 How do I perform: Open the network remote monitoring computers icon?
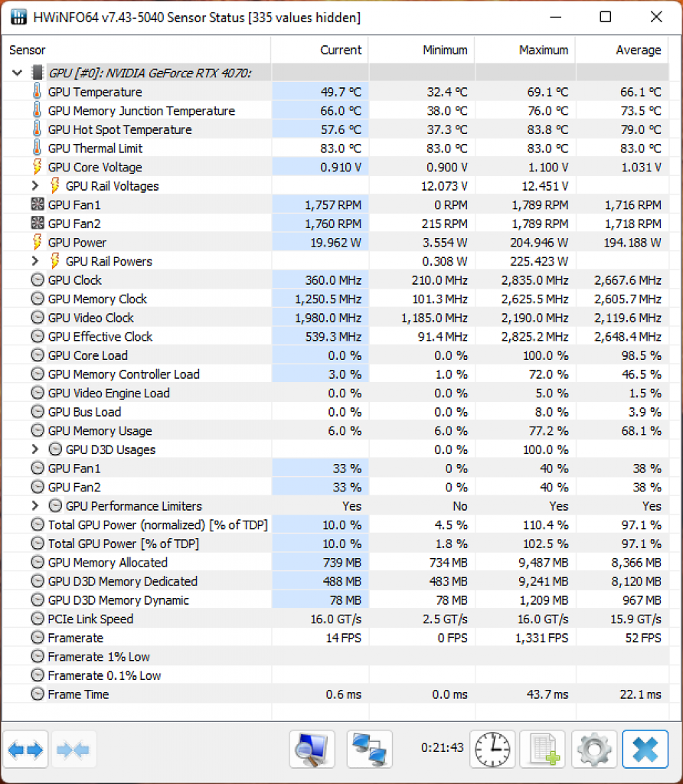pos(370,749)
